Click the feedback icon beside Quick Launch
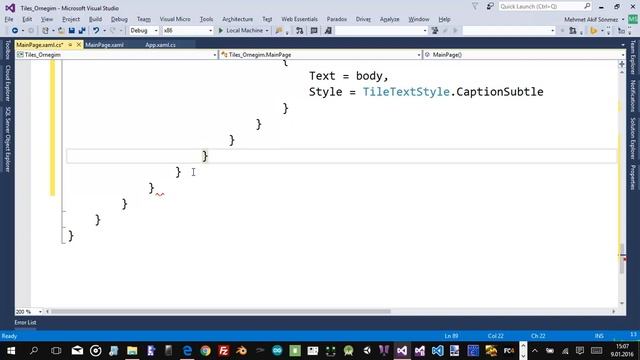Screen dimensions: 640x360 490,7
